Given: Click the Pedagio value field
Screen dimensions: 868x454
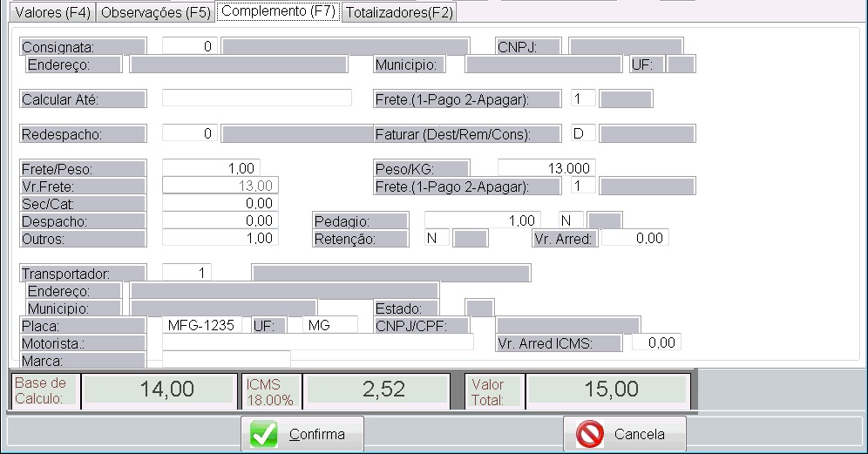Looking at the screenshot, I should pyautogui.click(x=482, y=220).
